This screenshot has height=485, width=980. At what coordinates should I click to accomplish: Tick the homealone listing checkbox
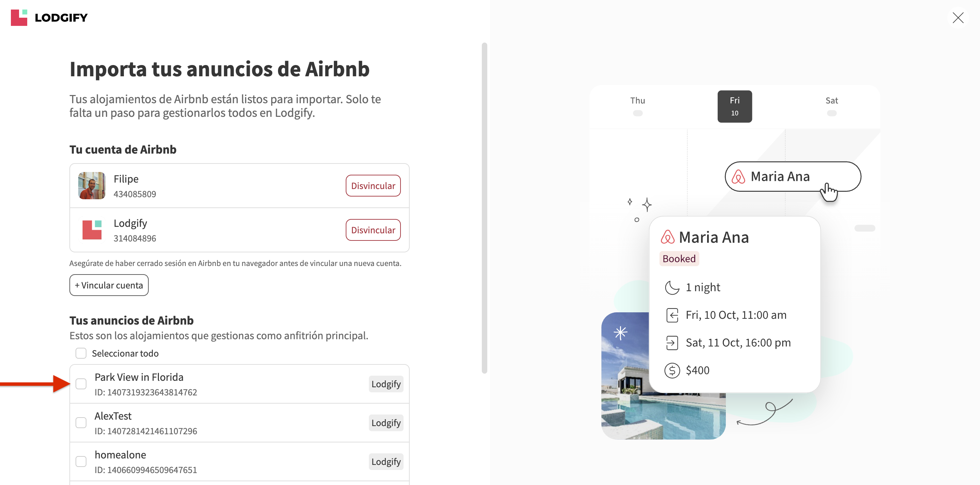(x=81, y=461)
